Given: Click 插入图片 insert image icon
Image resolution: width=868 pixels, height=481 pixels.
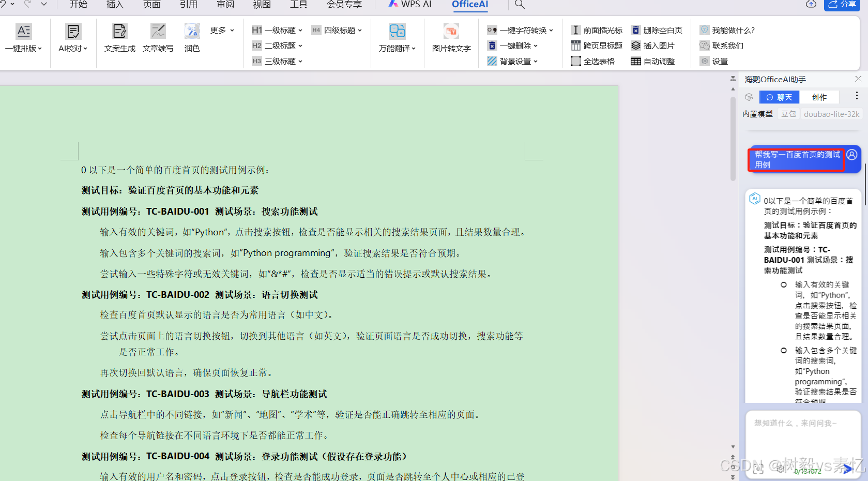Looking at the screenshot, I should tap(636, 46).
